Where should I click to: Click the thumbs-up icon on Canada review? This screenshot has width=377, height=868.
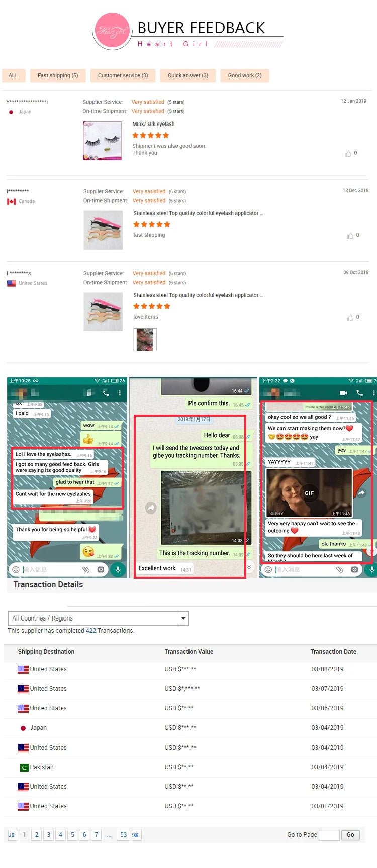pyautogui.click(x=350, y=236)
